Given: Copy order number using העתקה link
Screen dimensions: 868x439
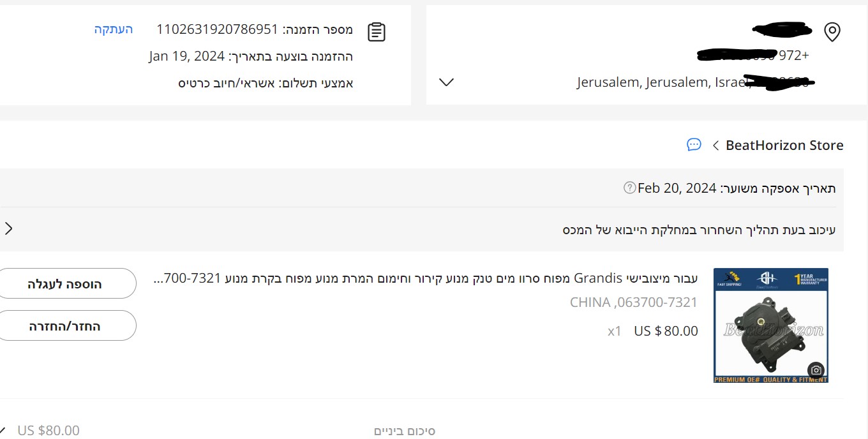Looking at the screenshot, I should pos(114,29).
